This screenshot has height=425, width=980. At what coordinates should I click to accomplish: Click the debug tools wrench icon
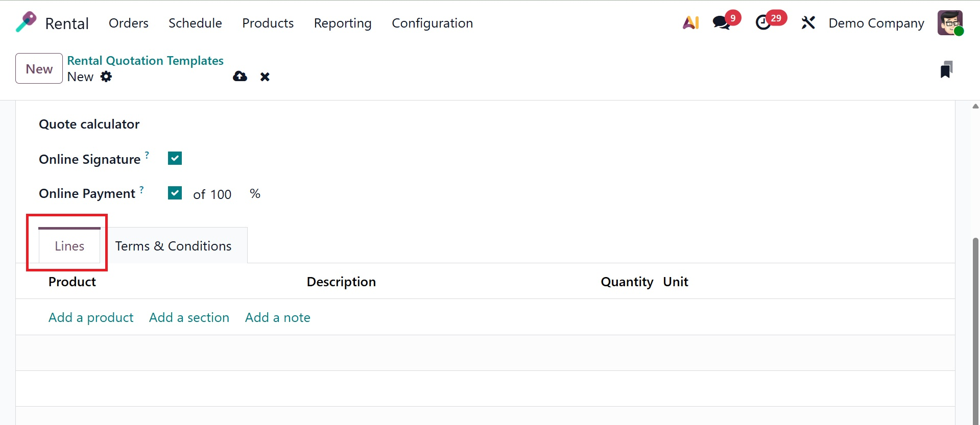[x=808, y=23]
